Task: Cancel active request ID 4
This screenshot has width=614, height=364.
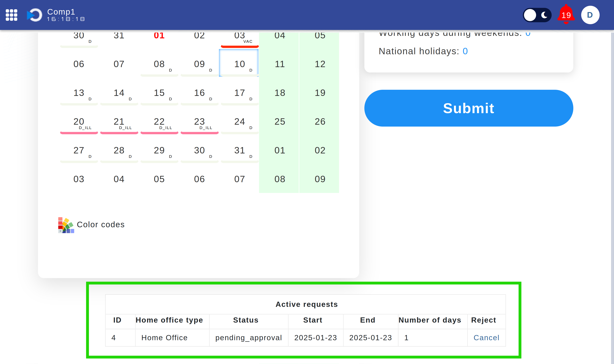Action: [486, 338]
